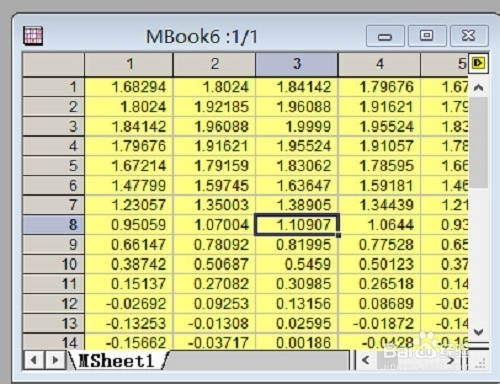500x384 pixels.
Task: Click the cell containing 1.68294
Action: pos(129,87)
